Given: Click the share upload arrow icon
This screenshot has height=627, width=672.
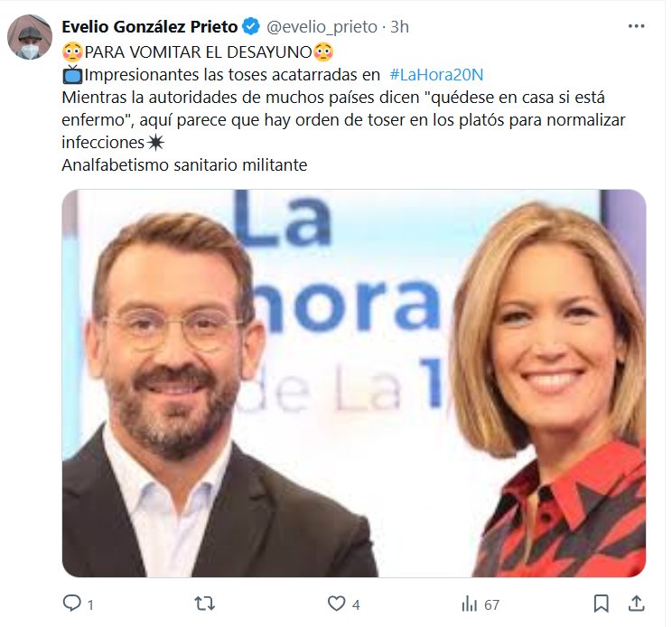Looking at the screenshot, I should coord(637,604).
